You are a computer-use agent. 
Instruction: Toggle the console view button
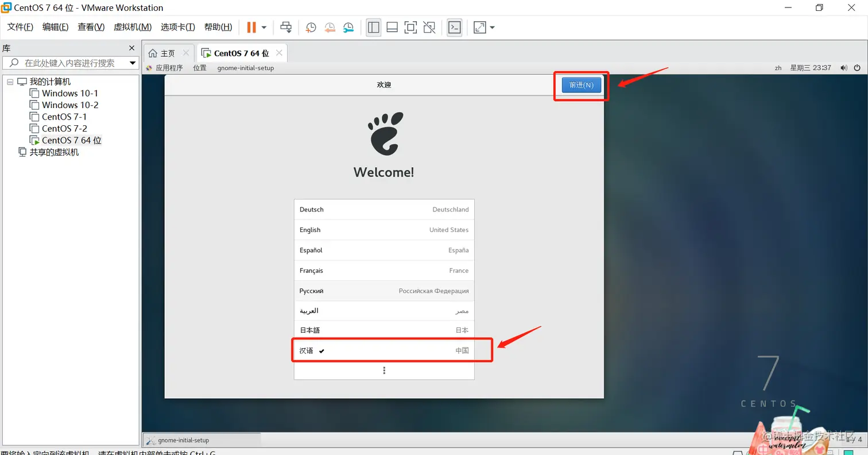point(455,27)
